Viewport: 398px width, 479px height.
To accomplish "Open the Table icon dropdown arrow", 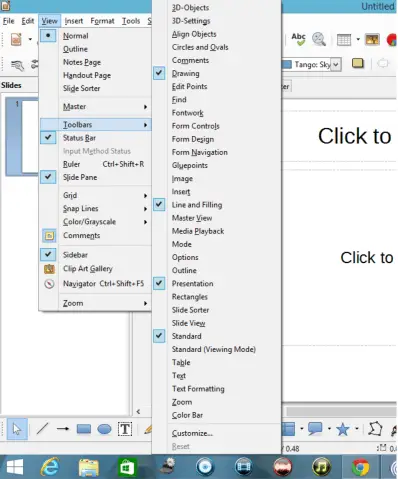I will pos(358,39).
